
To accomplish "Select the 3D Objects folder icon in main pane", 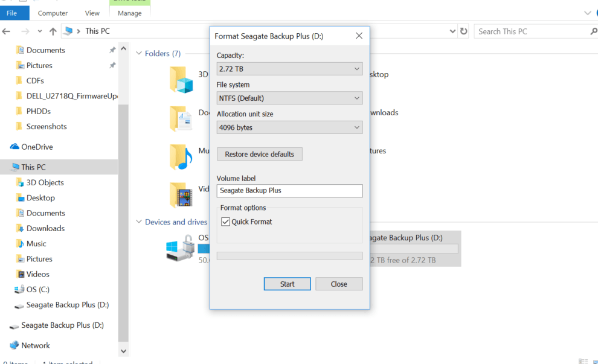I will pyautogui.click(x=181, y=80).
